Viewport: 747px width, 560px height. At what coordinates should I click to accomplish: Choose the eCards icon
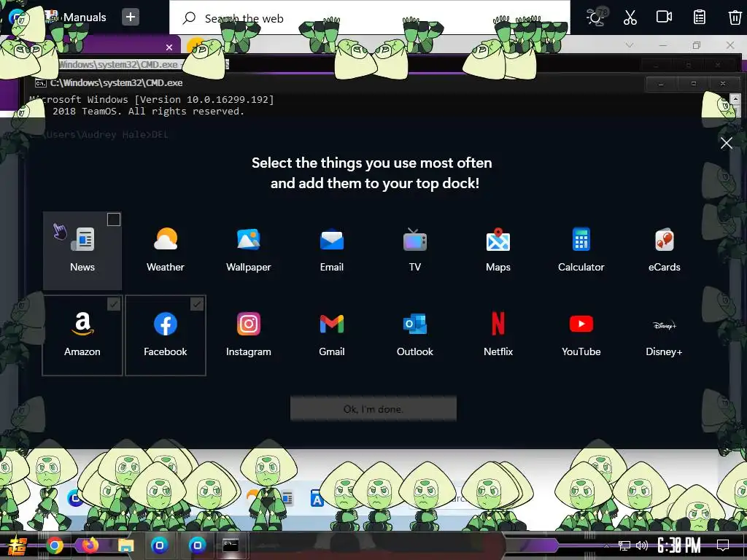pos(664,239)
